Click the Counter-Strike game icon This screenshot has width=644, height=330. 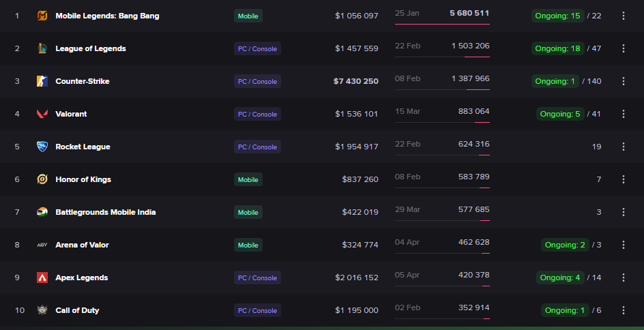42,81
